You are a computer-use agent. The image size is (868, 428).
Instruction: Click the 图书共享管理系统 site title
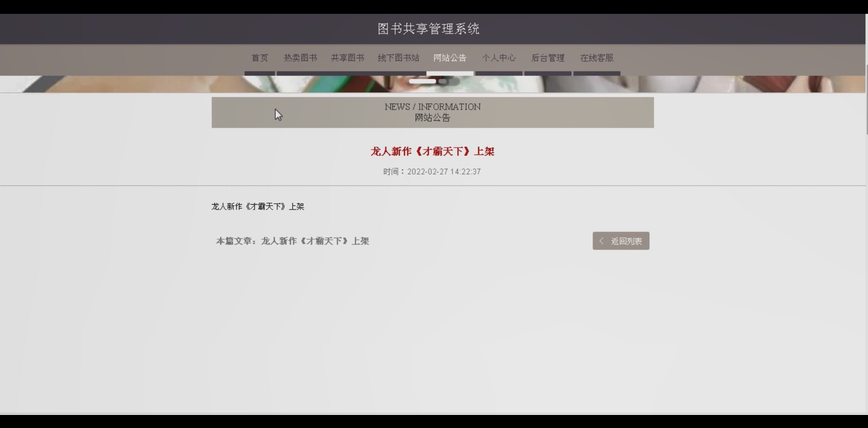pos(429,29)
